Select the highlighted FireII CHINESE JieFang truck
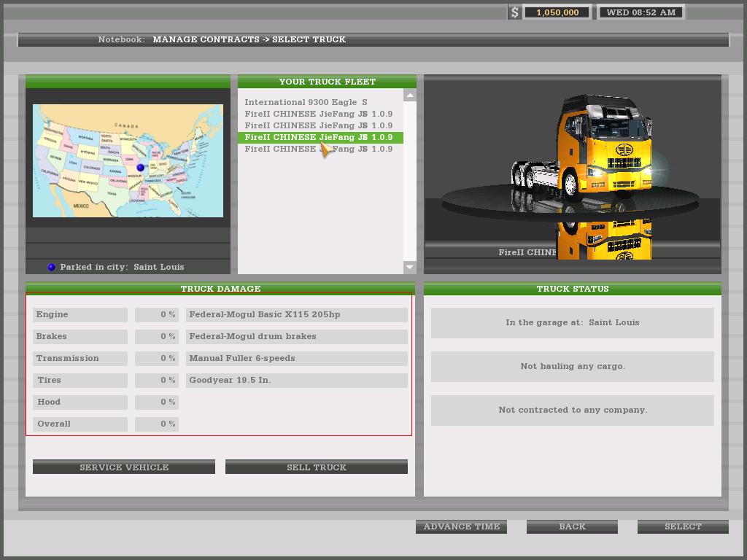747x560 pixels. [x=318, y=137]
